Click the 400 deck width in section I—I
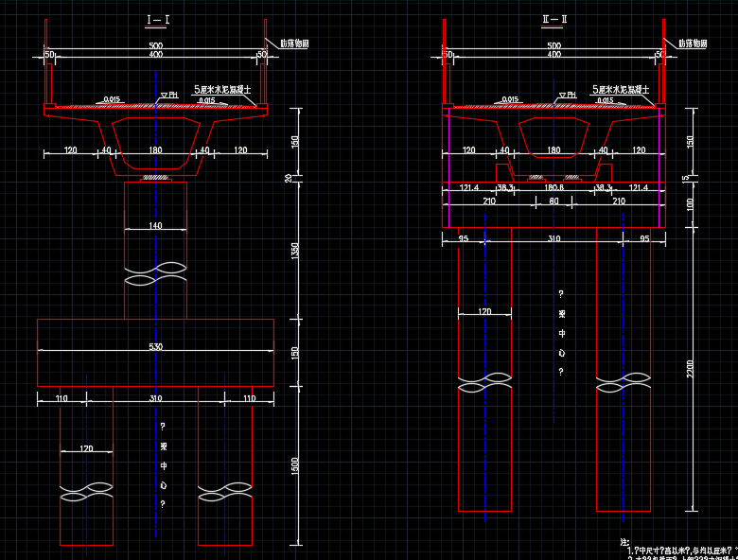The height and width of the screenshot is (560, 738). tap(156, 54)
